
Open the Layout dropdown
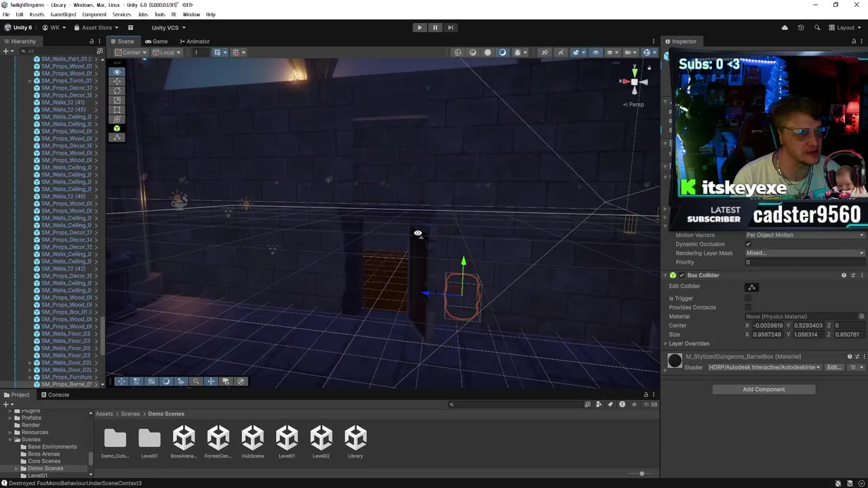[844, 28]
